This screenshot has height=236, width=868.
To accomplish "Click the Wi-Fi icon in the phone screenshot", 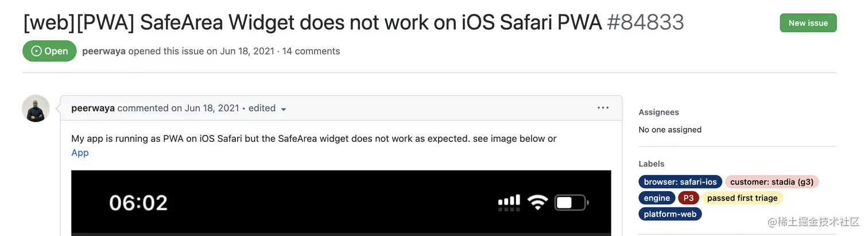I will click(x=537, y=202).
